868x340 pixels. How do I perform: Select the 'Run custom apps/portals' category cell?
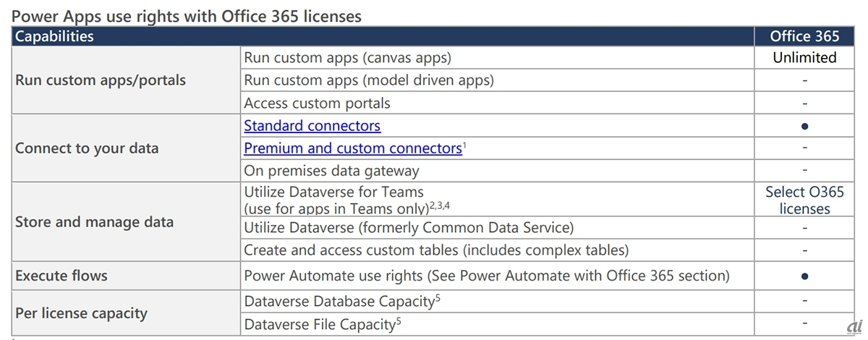[101, 80]
